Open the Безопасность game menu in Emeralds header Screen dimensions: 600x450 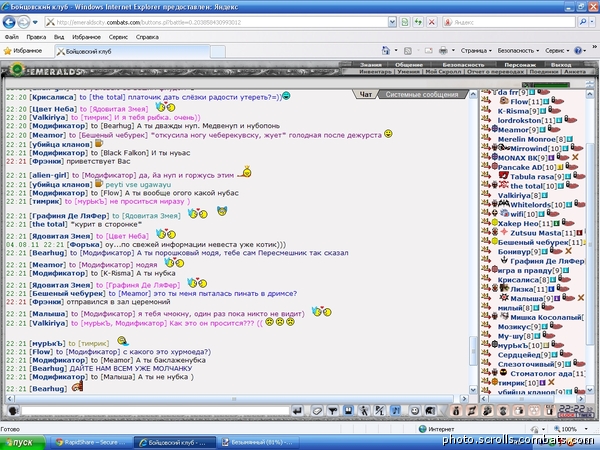point(463,65)
